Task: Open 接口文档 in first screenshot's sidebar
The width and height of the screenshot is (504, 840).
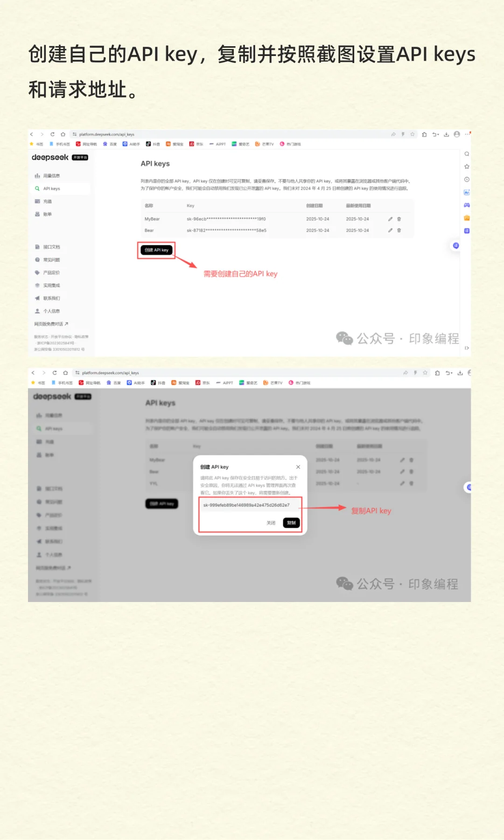Action: click(x=48, y=247)
